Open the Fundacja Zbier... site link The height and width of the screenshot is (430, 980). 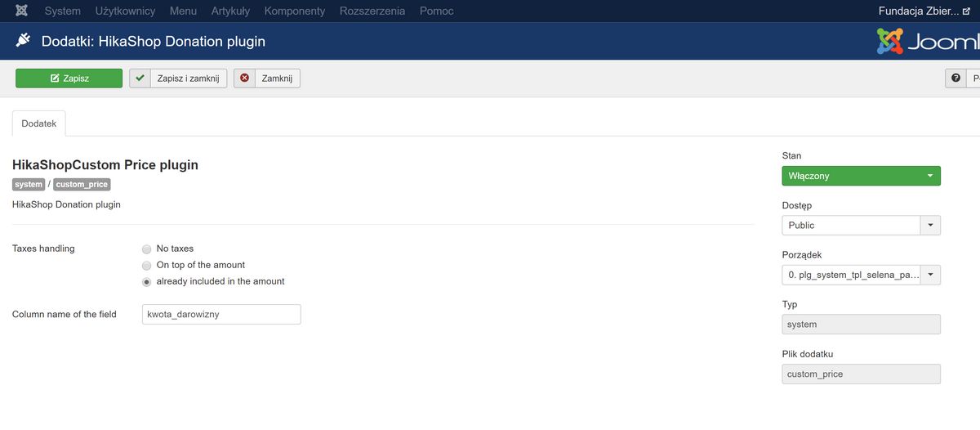(x=924, y=11)
